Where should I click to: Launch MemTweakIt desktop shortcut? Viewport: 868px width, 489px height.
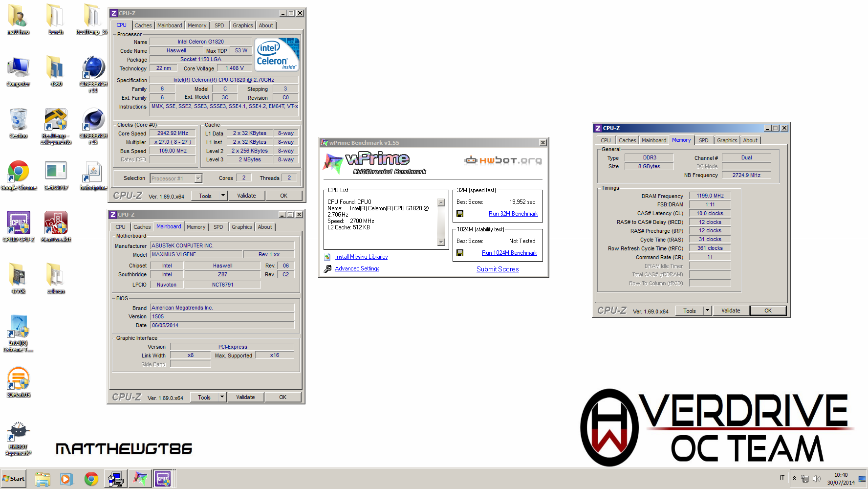pos(56,226)
